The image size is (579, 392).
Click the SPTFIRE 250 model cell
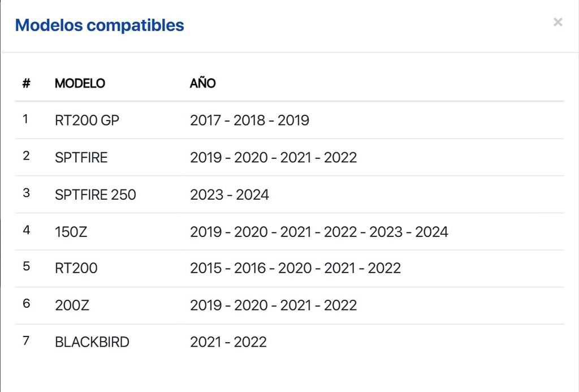[96, 195]
